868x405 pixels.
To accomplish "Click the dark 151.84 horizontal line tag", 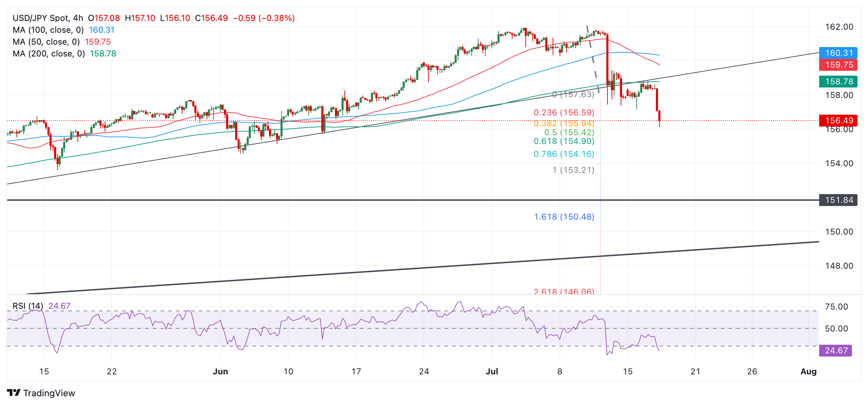I will tap(838, 200).
